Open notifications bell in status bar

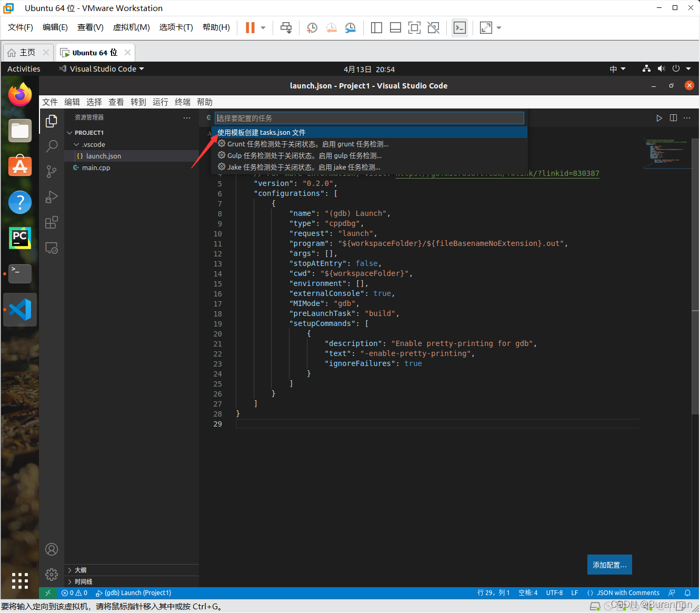coord(687,593)
